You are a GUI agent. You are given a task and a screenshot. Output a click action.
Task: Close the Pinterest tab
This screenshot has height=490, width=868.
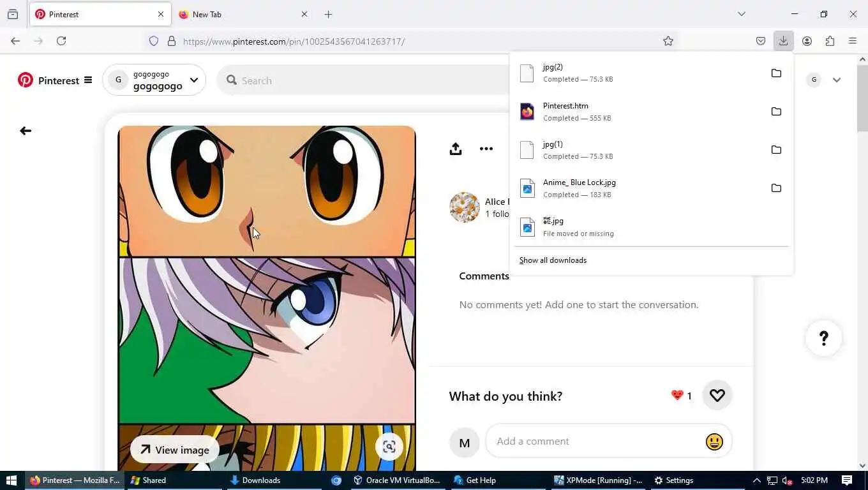pos(161,14)
